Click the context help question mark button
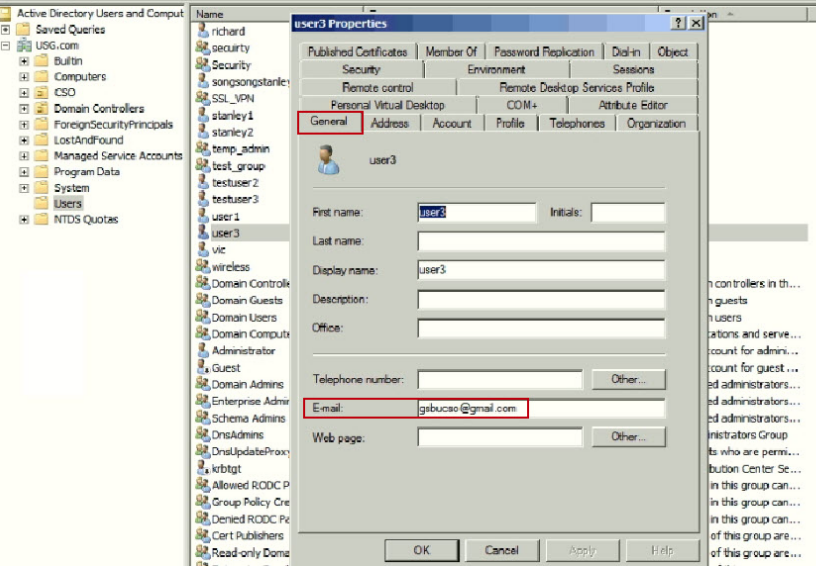 (678, 23)
